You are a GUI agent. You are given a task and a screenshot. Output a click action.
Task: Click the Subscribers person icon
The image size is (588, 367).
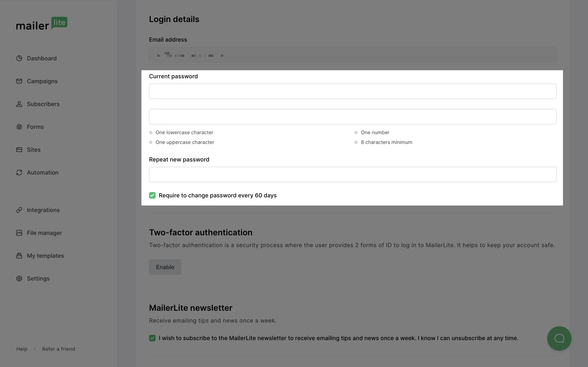pyautogui.click(x=19, y=104)
